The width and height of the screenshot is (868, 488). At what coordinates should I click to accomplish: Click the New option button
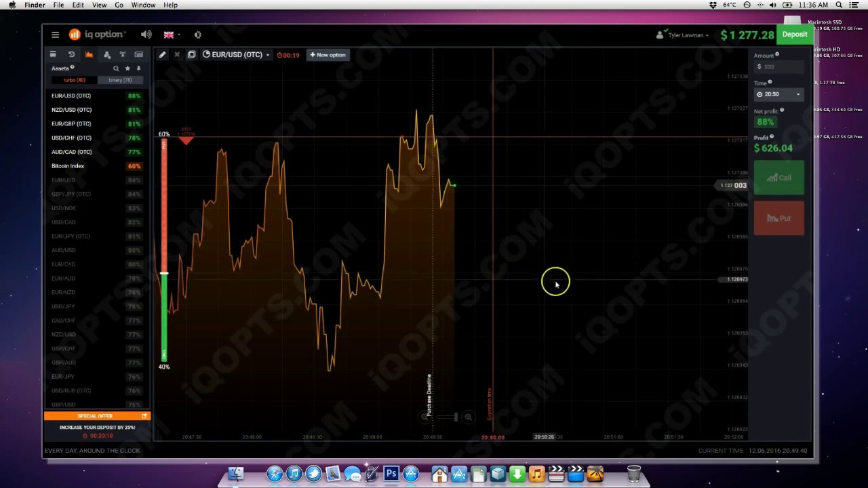pyautogui.click(x=328, y=55)
